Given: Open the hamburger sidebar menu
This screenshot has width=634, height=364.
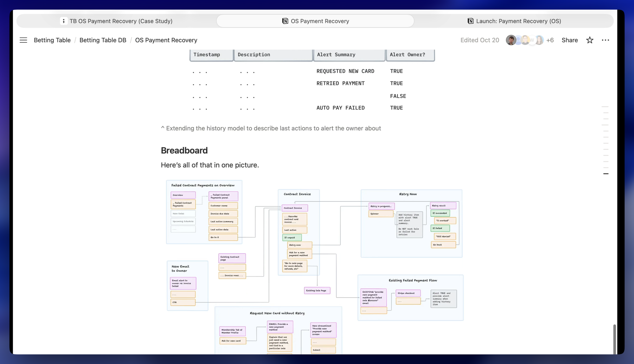Looking at the screenshot, I should coord(23,40).
